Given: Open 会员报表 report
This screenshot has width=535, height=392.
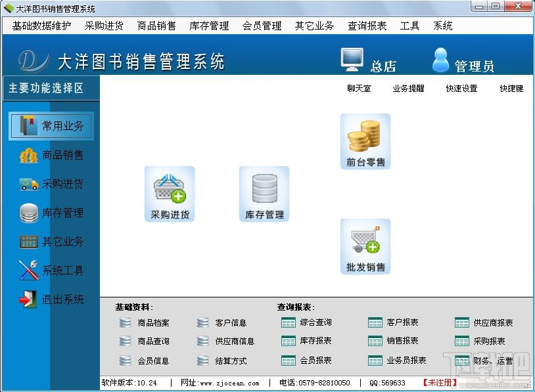Looking at the screenshot, I should click(306, 360).
